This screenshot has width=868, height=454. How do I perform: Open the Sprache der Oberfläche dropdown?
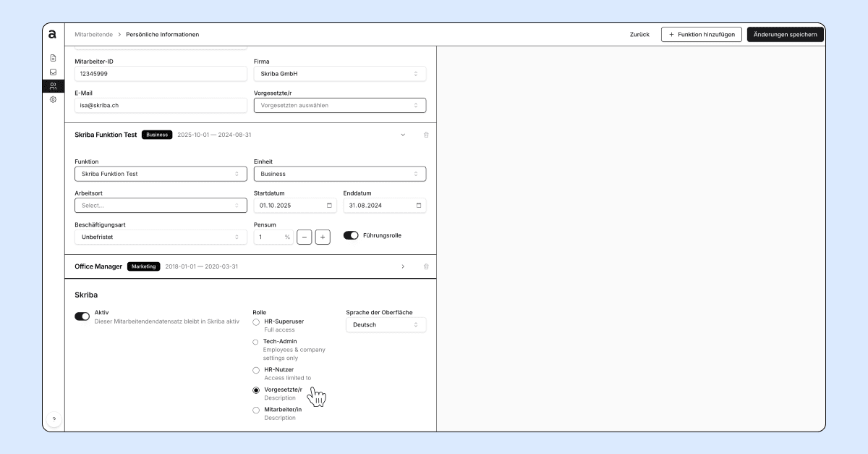386,325
